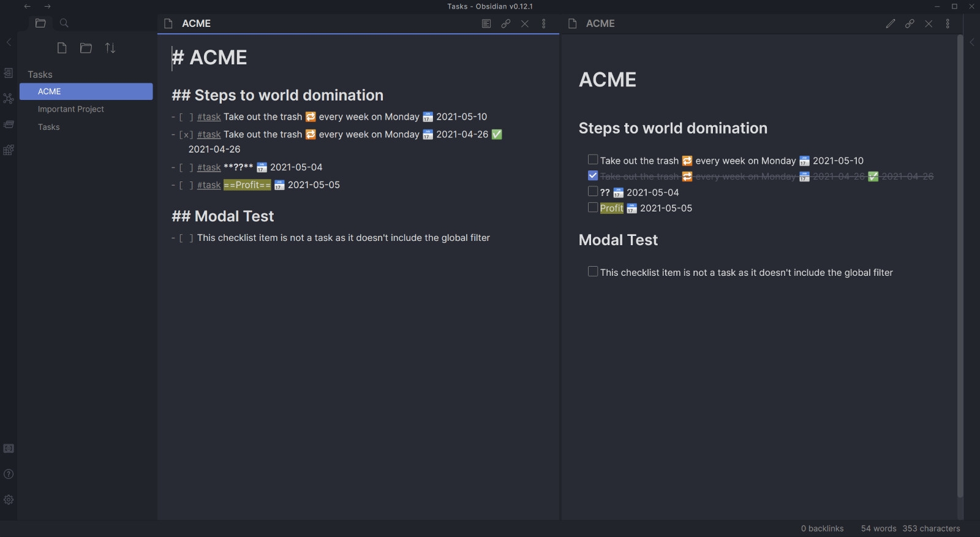Open the vault switcher icon
980x537 pixels.
(9, 449)
